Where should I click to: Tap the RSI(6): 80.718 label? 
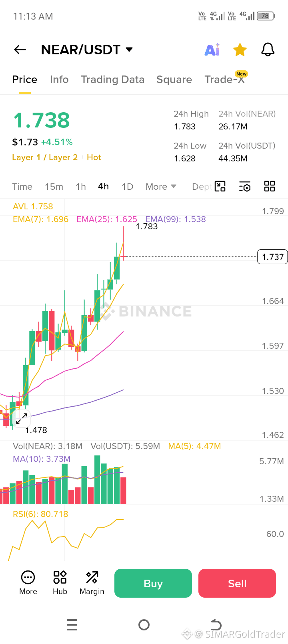click(x=40, y=514)
